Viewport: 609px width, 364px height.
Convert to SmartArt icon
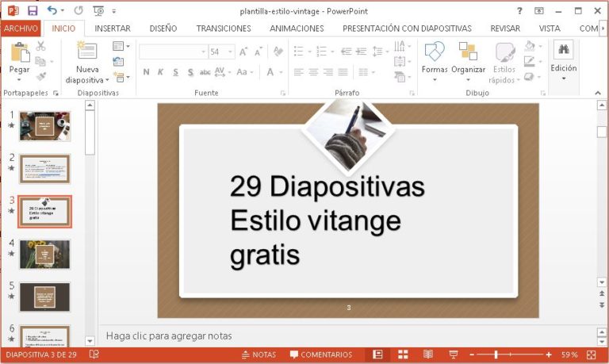click(x=400, y=77)
